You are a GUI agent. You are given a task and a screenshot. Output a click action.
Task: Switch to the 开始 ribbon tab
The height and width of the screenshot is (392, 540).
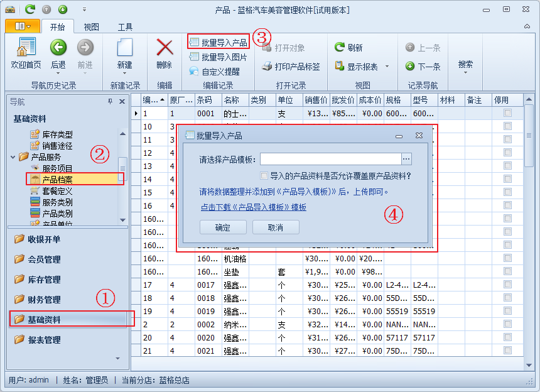tap(58, 27)
